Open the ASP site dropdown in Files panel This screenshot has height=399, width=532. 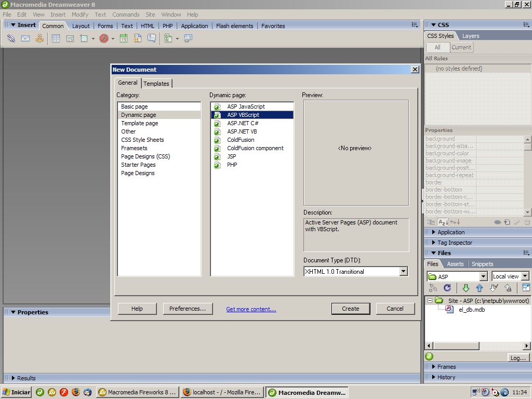pos(484,276)
